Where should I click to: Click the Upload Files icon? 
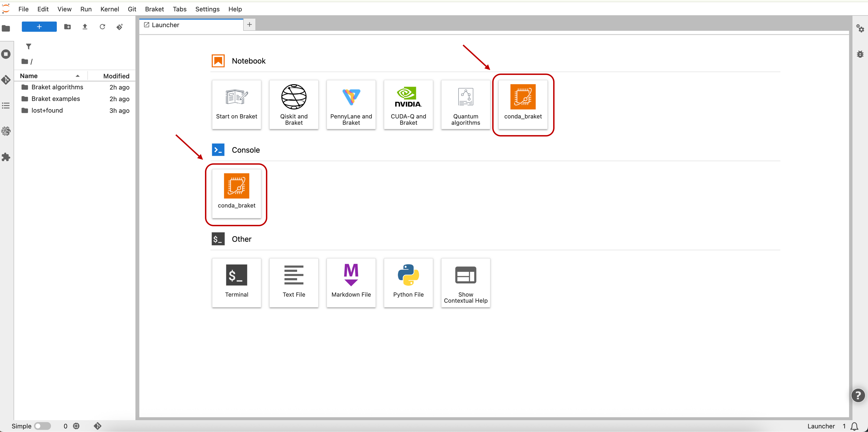[x=85, y=27]
